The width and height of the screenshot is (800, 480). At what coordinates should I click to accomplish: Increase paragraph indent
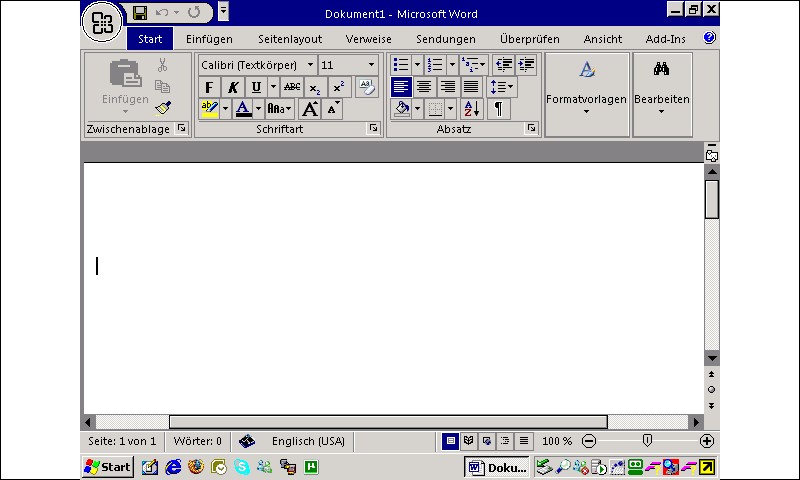coord(526,65)
